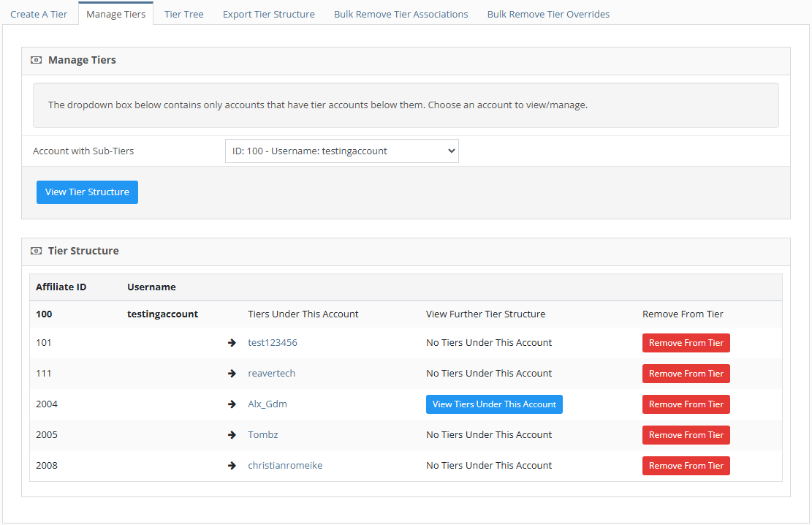This screenshot has height=525, width=812.
Task: Click the Affiliate ID column header
Action: pyautogui.click(x=61, y=287)
